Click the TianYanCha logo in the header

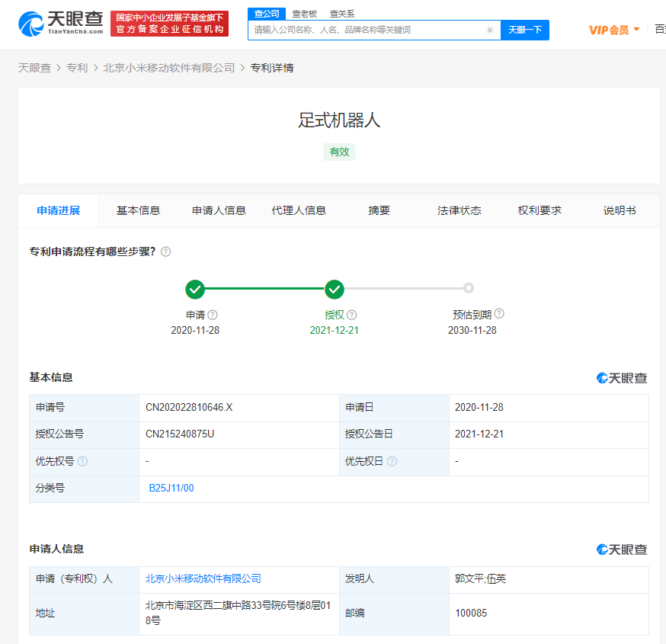(x=59, y=24)
